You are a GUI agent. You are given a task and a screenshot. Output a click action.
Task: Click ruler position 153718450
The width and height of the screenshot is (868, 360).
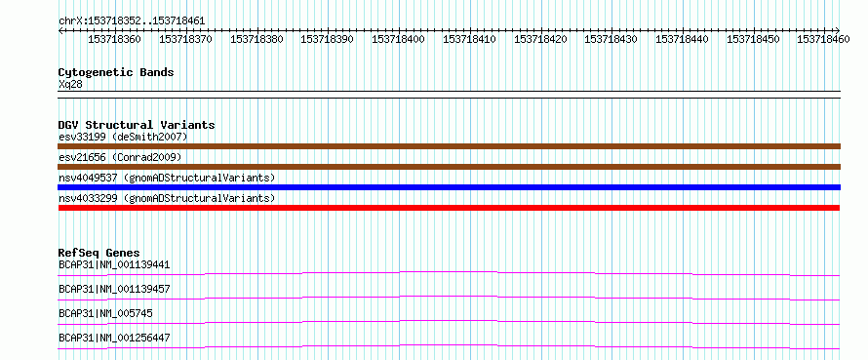(753, 39)
